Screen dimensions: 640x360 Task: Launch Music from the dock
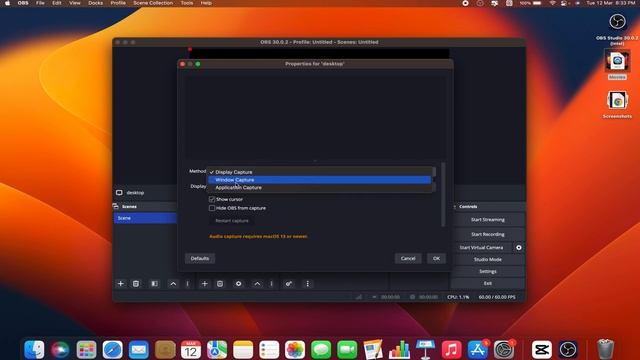click(451, 349)
